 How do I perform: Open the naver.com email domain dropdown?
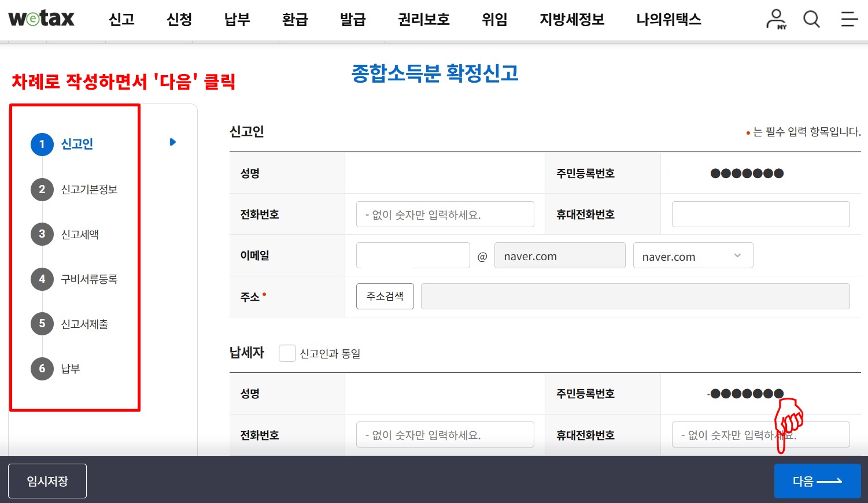click(693, 255)
